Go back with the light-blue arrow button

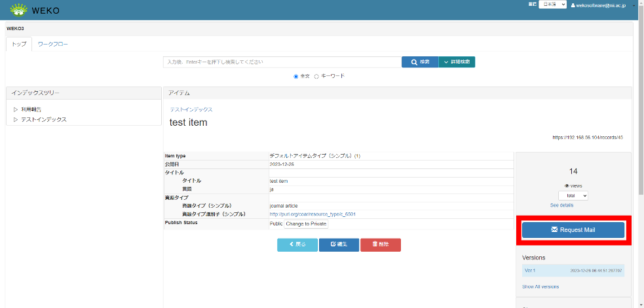pyautogui.click(x=297, y=244)
